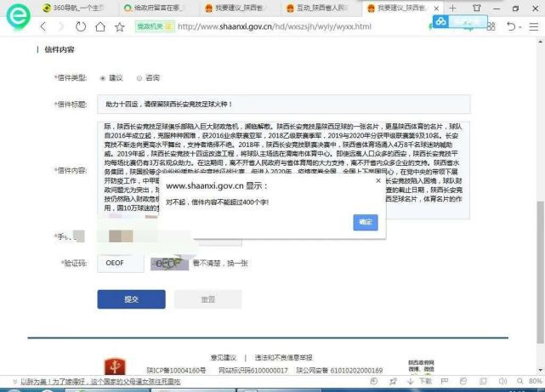Select the 咨询 radio button

[139, 78]
